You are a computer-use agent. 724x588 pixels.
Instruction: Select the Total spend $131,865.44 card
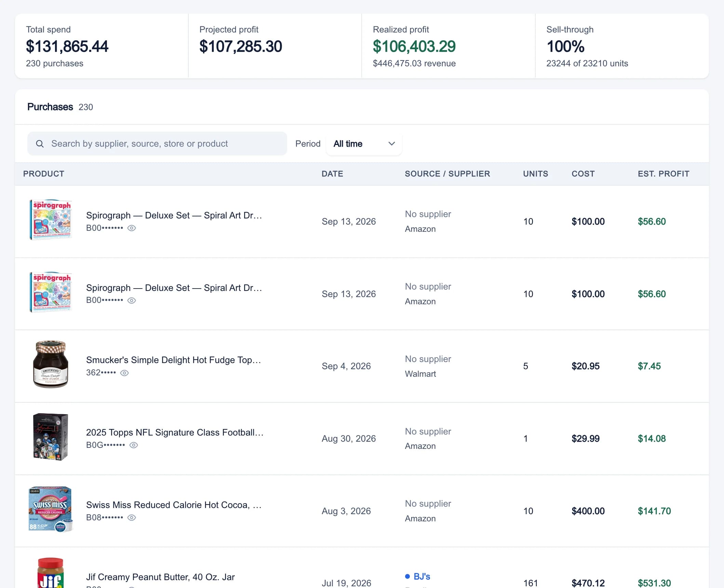coord(102,46)
